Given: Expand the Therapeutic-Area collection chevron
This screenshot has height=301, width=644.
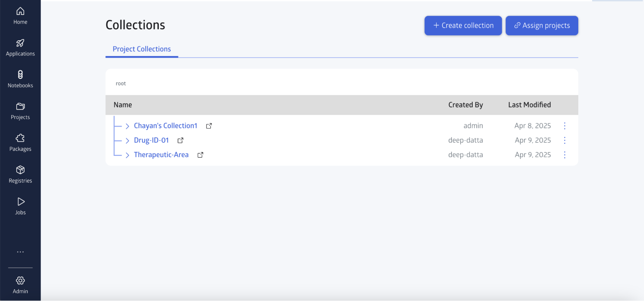Looking at the screenshot, I should click(127, 155).
